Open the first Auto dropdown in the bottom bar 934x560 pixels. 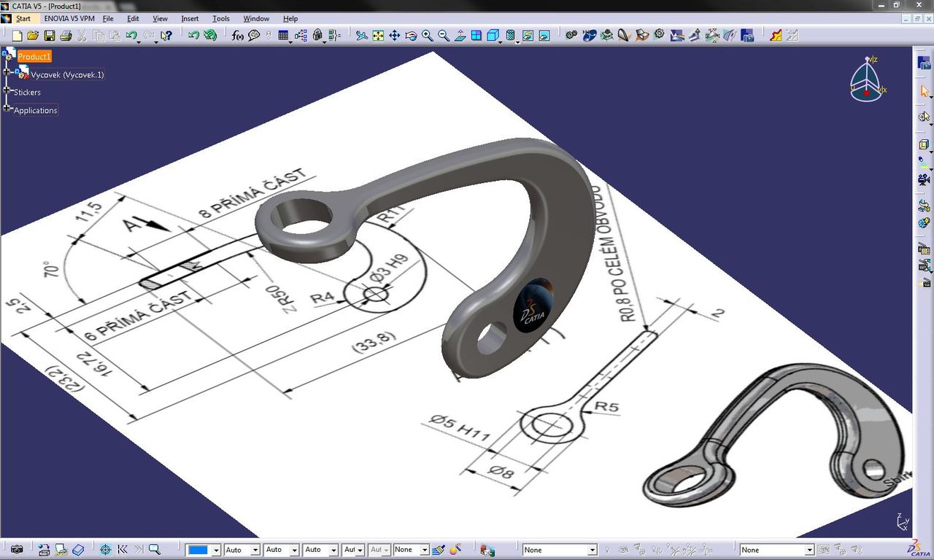click(x=255, y=550)
